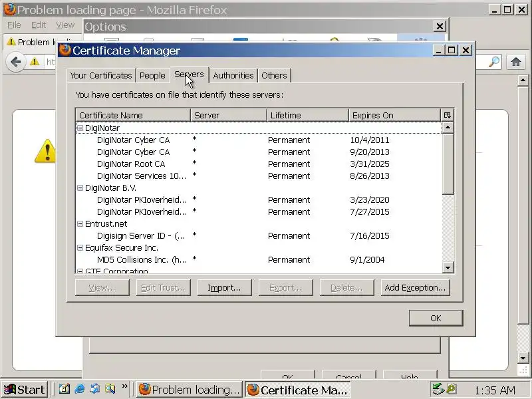The height and width of the screenshot is (399, 532).
Task: Switch to the Your Certificates tab
Action: (101, 75)
